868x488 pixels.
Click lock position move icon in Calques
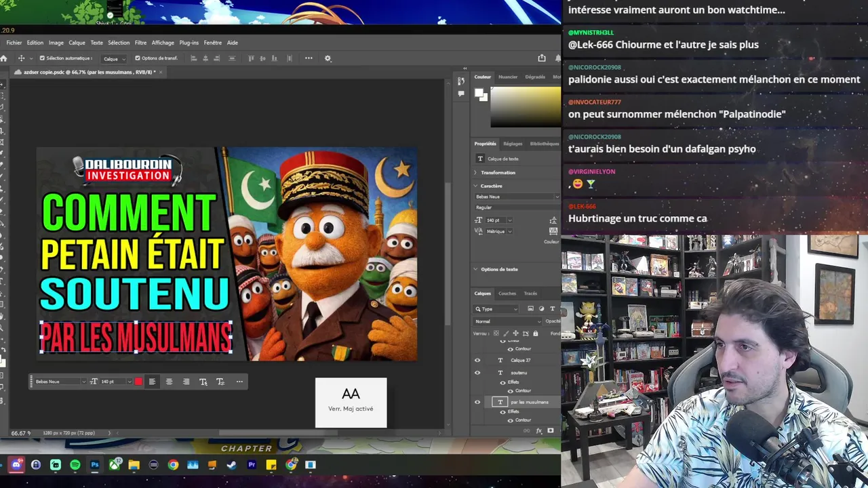tap(515, 333)
